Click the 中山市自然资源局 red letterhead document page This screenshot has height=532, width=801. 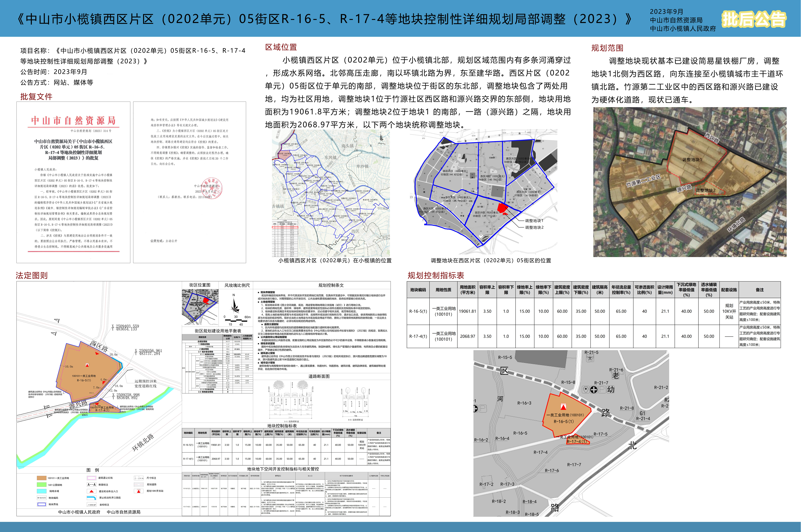73,182
